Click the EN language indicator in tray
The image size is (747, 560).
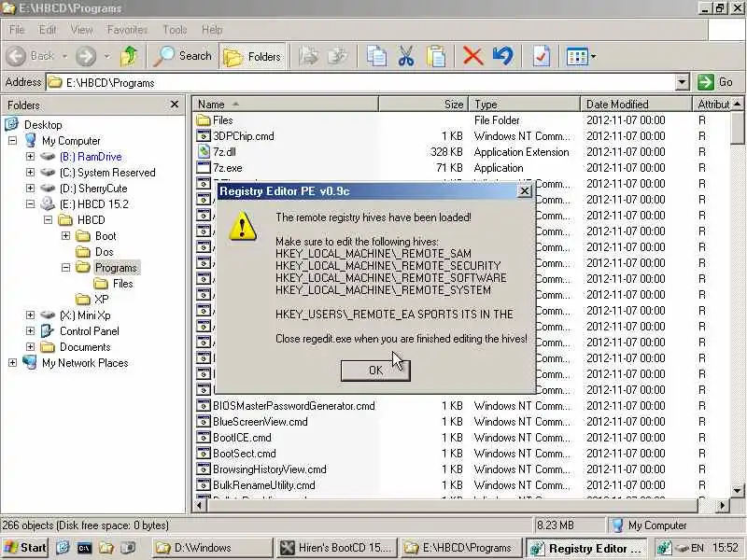(x=697, y=548)
